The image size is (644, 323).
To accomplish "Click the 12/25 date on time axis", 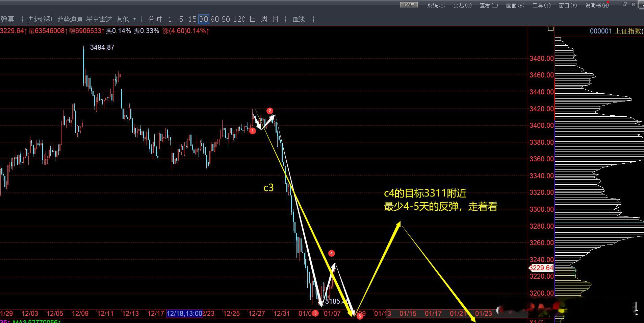I will coord(231,314).
